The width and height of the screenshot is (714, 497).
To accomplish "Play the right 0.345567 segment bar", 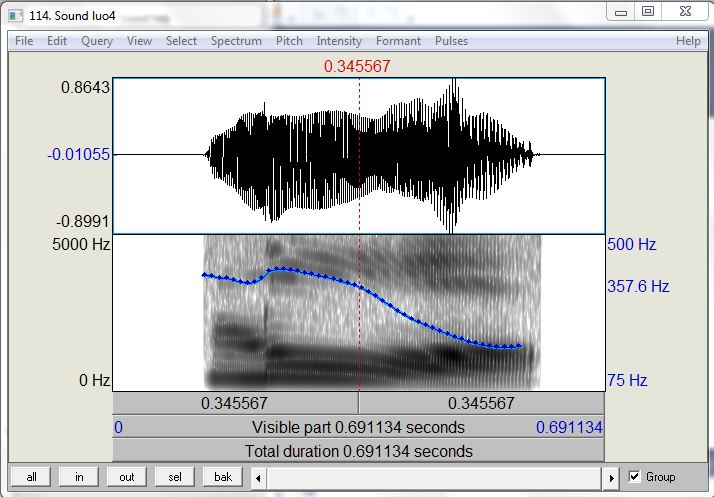I will tap(482, 403).
